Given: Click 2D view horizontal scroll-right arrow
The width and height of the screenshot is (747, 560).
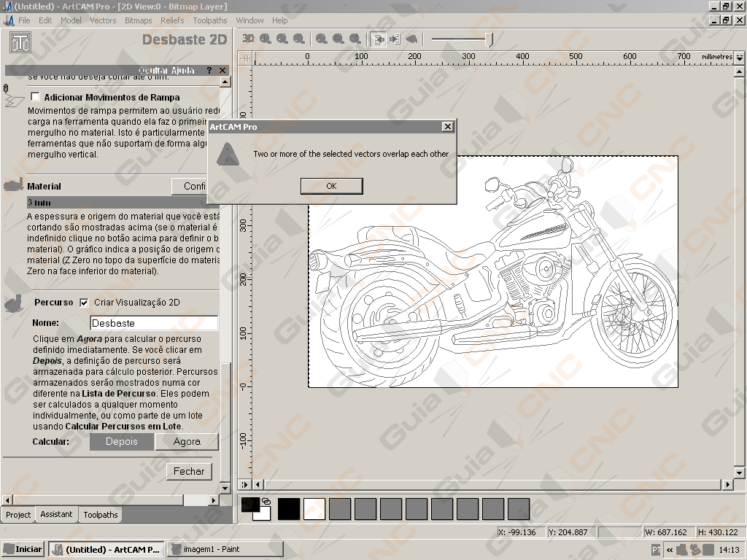Looking at the screenshot, I should (727, 485).
